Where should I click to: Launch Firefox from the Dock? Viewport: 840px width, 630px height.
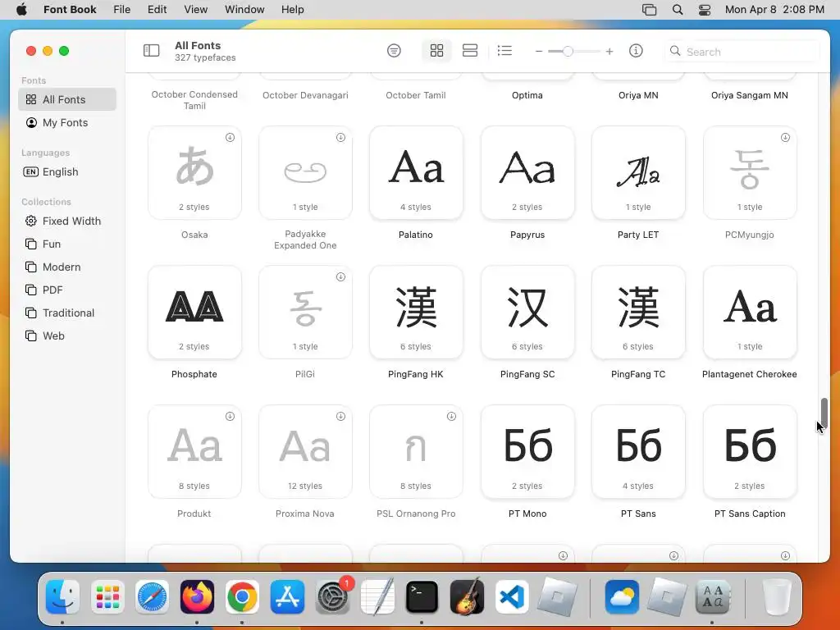[197, 597]
